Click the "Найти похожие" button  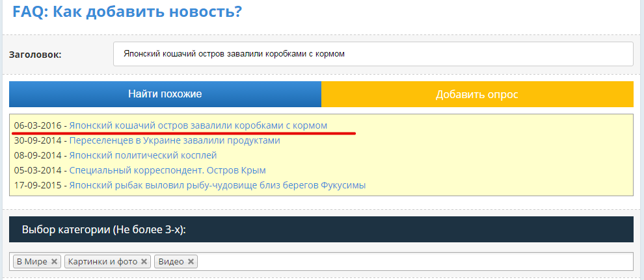165,94
